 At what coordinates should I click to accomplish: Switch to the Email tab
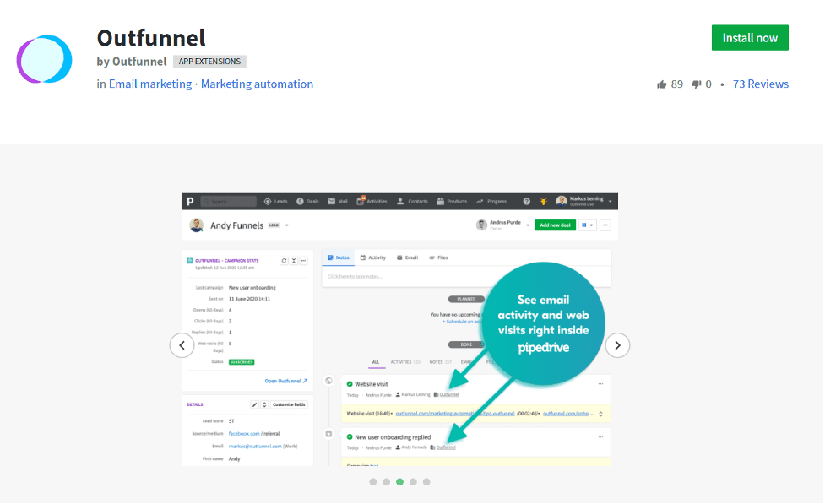(408, 257)
